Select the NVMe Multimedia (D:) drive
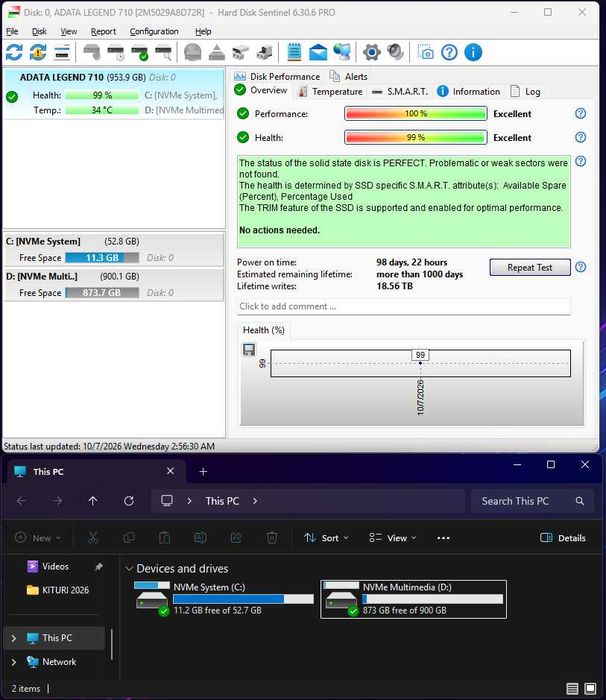Screen dimensions: 606x700 click(414, 599)
